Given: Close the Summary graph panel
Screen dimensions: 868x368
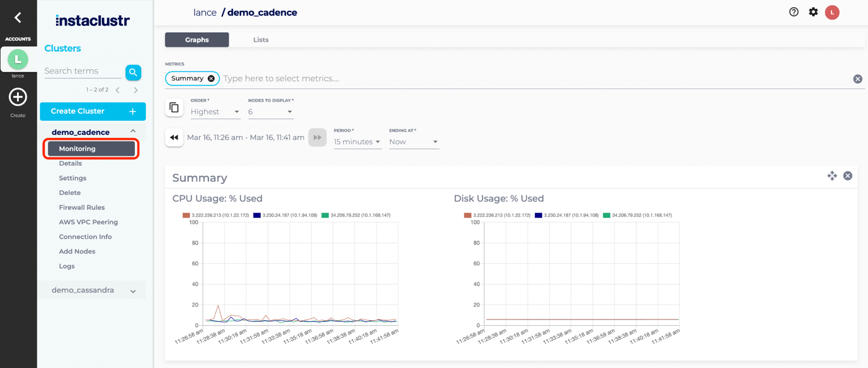Looking at the screenshot, I should pyautogui.click(x=848, y=176).
